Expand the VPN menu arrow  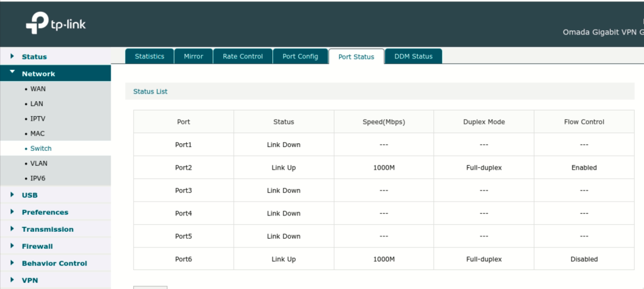tap(13, 280)
